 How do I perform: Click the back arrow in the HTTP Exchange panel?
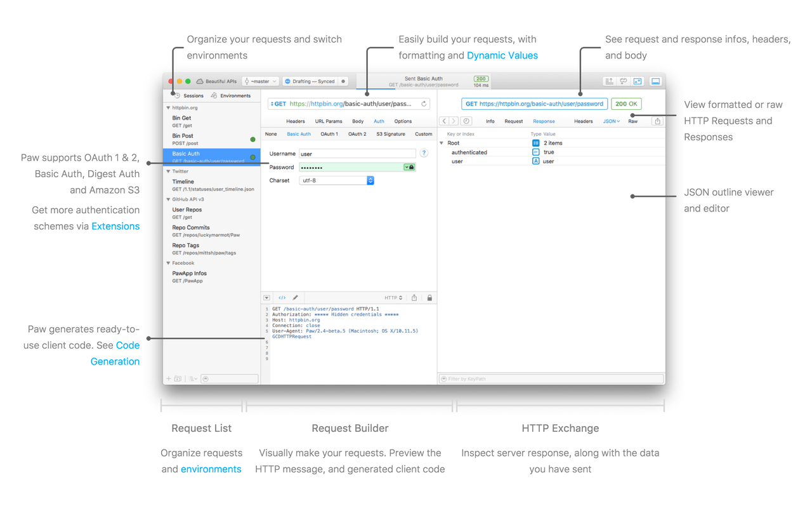[x=444, y=121]
